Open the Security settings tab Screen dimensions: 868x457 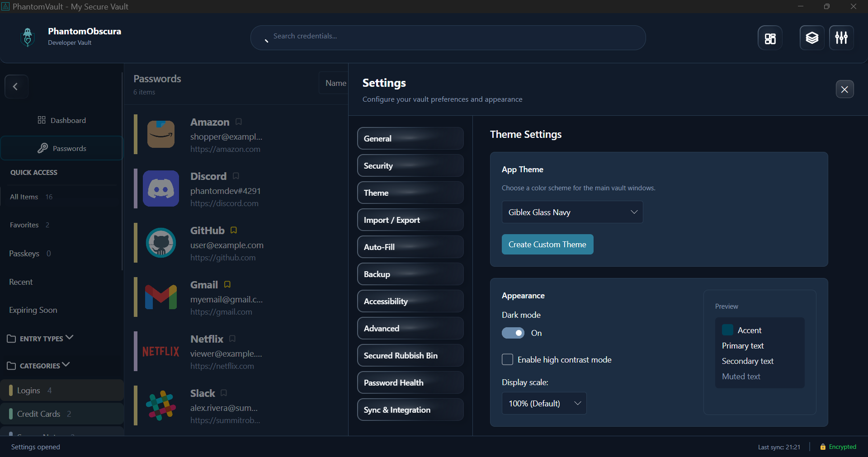(x=410, y=165)
